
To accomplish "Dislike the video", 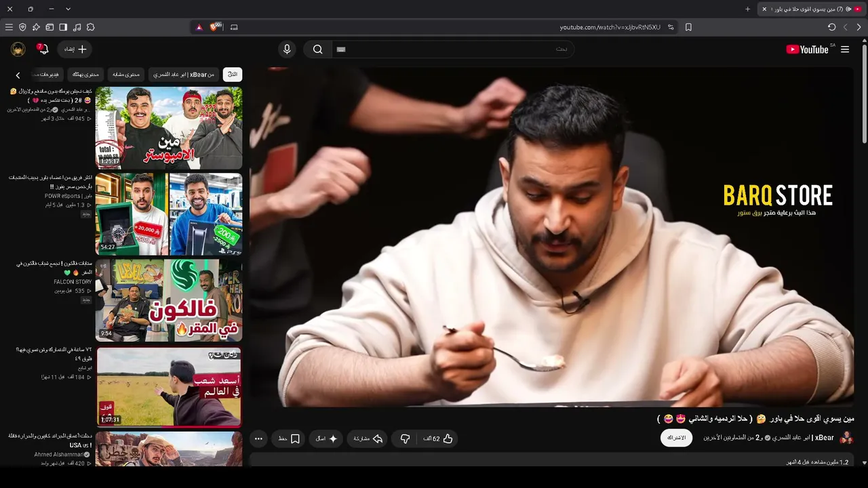I will tap(406, 439).
